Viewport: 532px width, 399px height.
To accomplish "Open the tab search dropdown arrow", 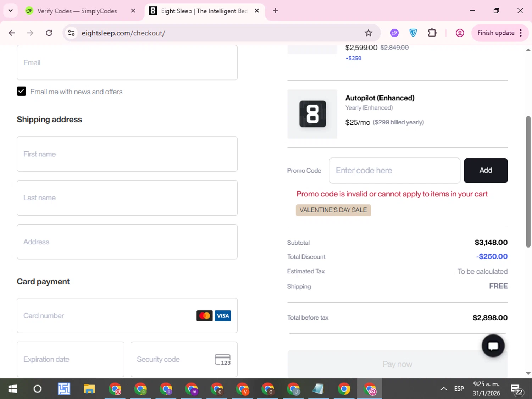I will tap(11, 11).
